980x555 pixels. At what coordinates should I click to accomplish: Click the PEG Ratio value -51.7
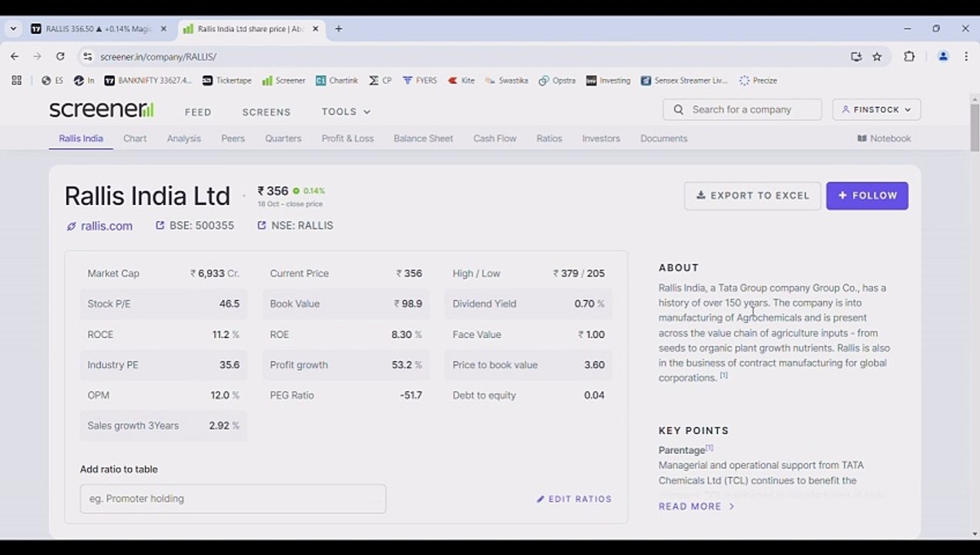pos(411,395)
